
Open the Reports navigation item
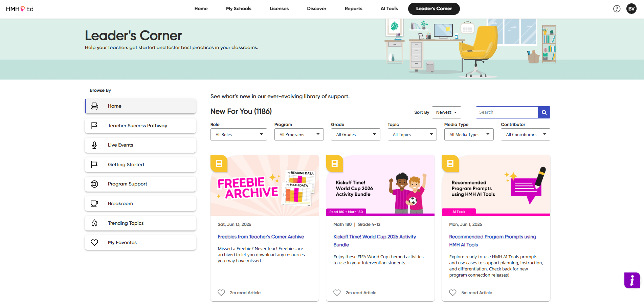pos(354,9)
